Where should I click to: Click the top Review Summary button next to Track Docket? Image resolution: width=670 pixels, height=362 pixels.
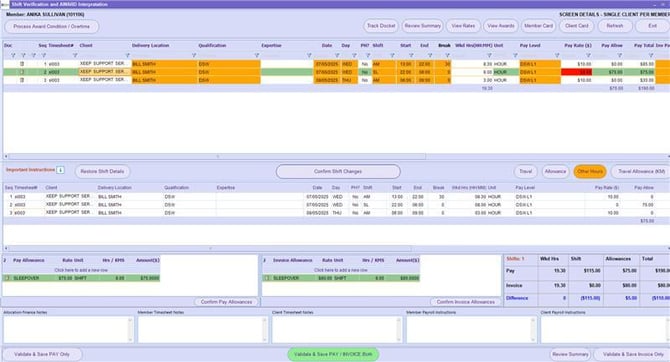tap(422, 26)
